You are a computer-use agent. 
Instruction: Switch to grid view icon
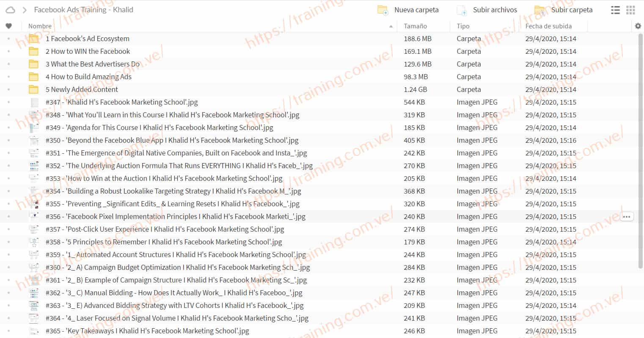tap(630, 10)
